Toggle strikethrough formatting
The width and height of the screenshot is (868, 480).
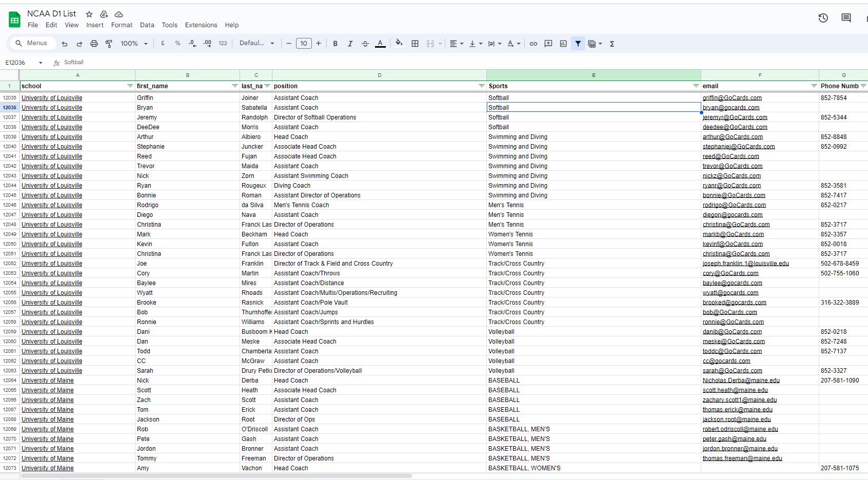pyautogui.click(x=365, y=44)
